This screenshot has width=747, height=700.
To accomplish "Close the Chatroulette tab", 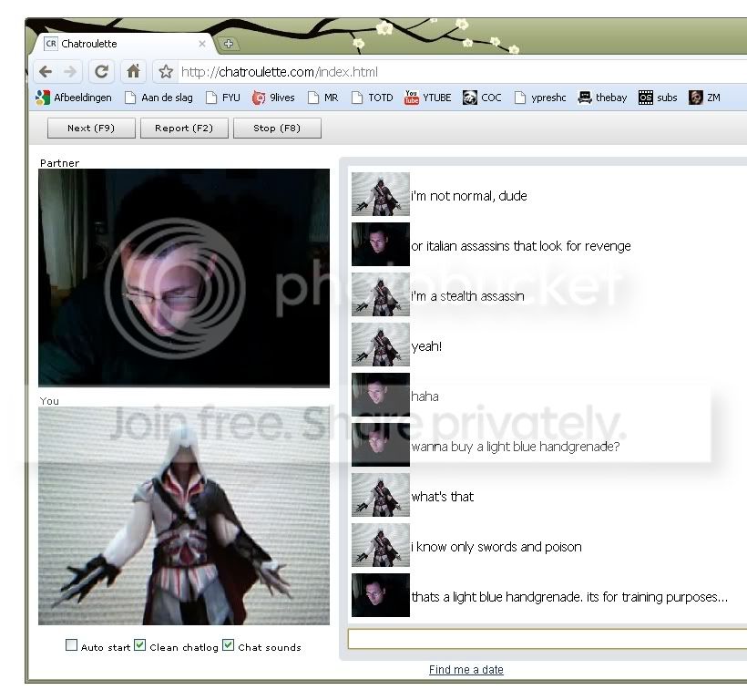I will pyautogui.click(x=202, y=44).
